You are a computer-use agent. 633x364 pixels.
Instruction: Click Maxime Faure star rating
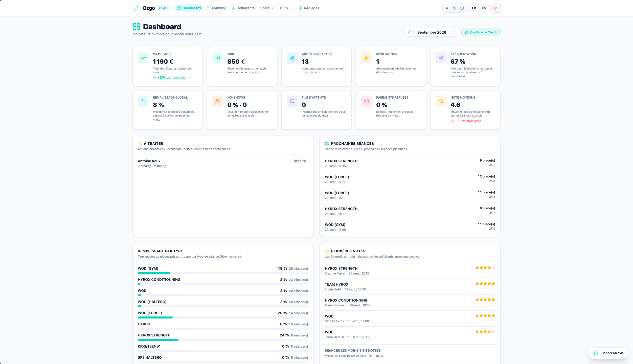click(485, 268)
